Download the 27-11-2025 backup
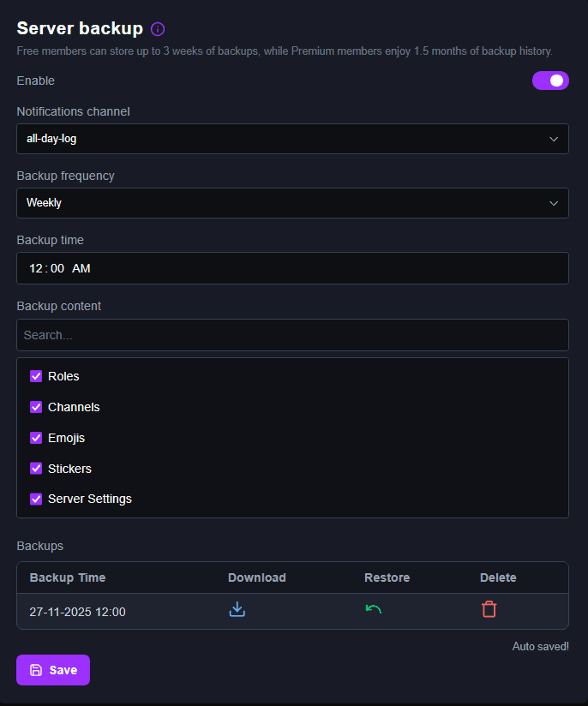 pos(237,608)
